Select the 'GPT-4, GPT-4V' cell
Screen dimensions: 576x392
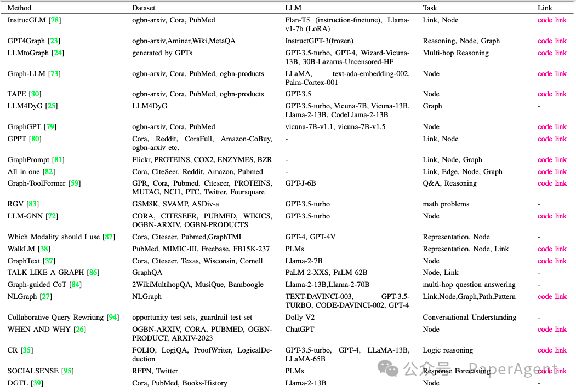[x=310, y=237]
